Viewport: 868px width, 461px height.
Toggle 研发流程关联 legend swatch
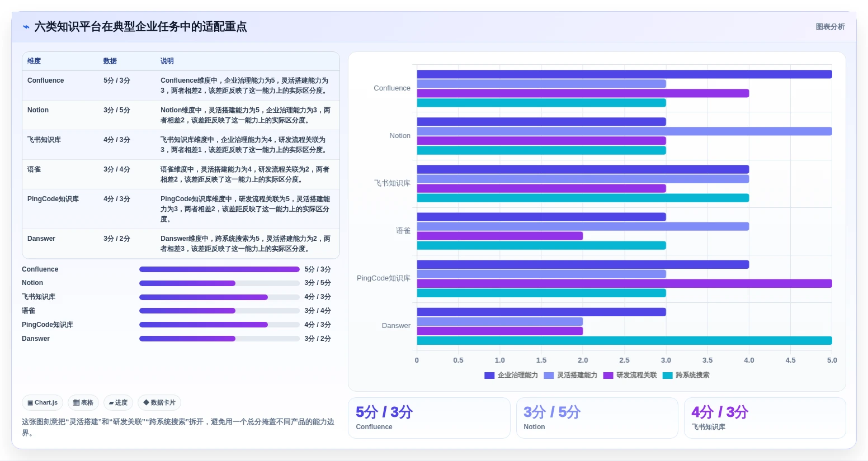tap(608, 376)
